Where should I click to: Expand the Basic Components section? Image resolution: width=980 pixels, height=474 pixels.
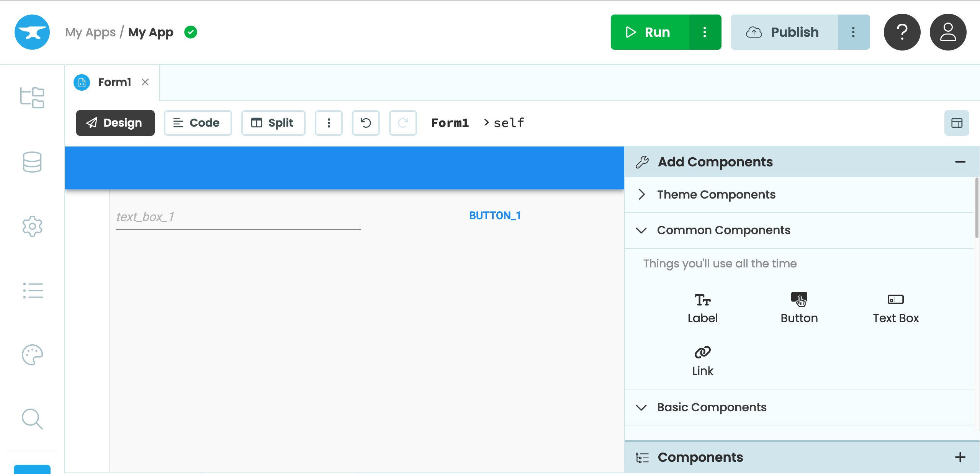click(712, 407)
